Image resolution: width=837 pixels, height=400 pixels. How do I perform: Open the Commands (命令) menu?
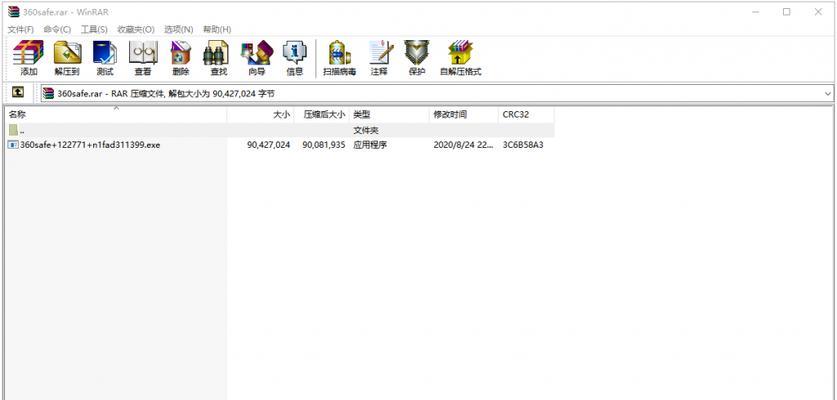(57, 29)
